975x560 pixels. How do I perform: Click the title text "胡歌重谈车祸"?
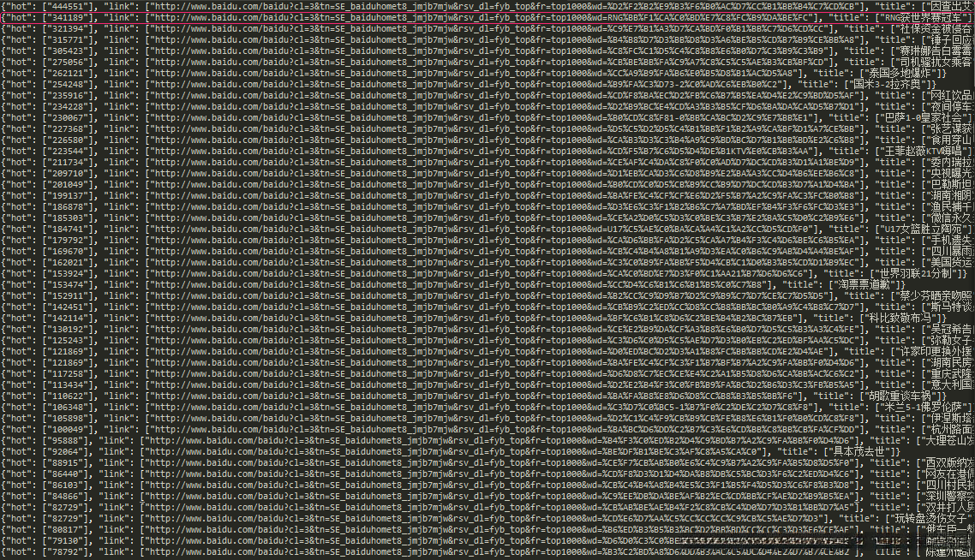point(900,396)
